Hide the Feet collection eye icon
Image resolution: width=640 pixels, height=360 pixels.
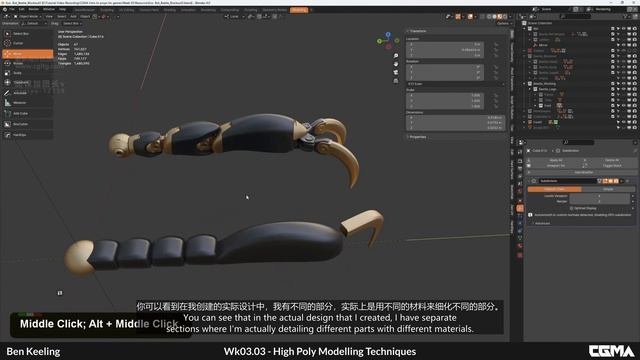(x=624, y=106)
